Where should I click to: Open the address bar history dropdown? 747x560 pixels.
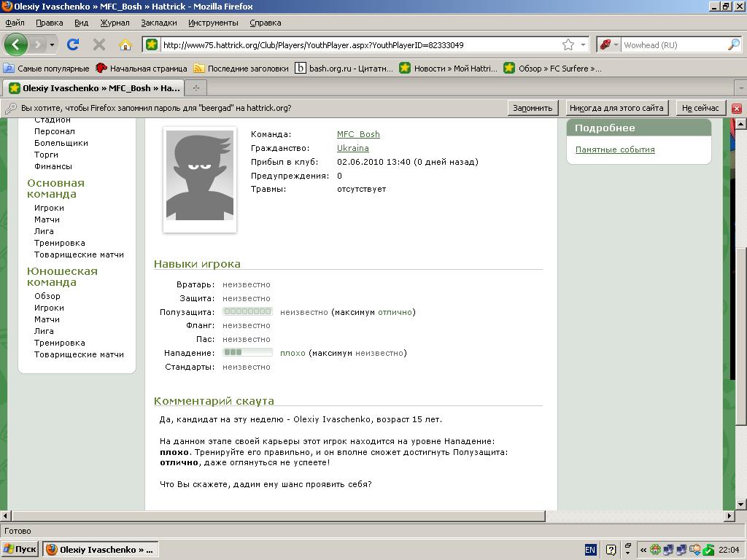pos(583,44)
